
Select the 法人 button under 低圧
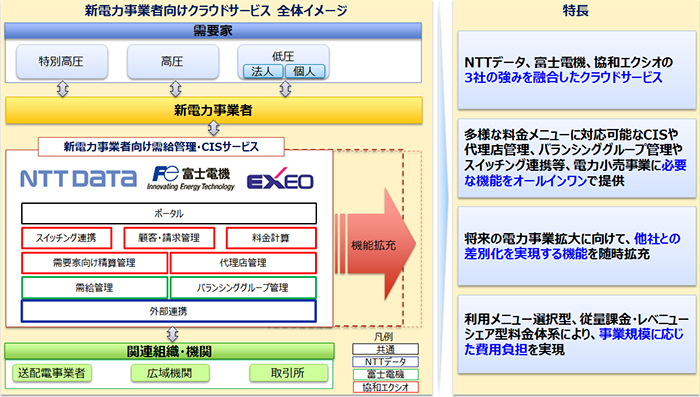point(263,71)
